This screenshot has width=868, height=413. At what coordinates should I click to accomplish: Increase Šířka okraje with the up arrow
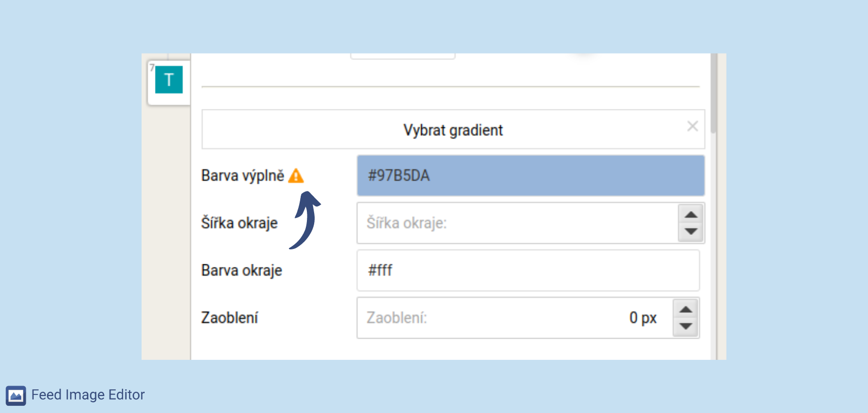[x=691, y=214]
